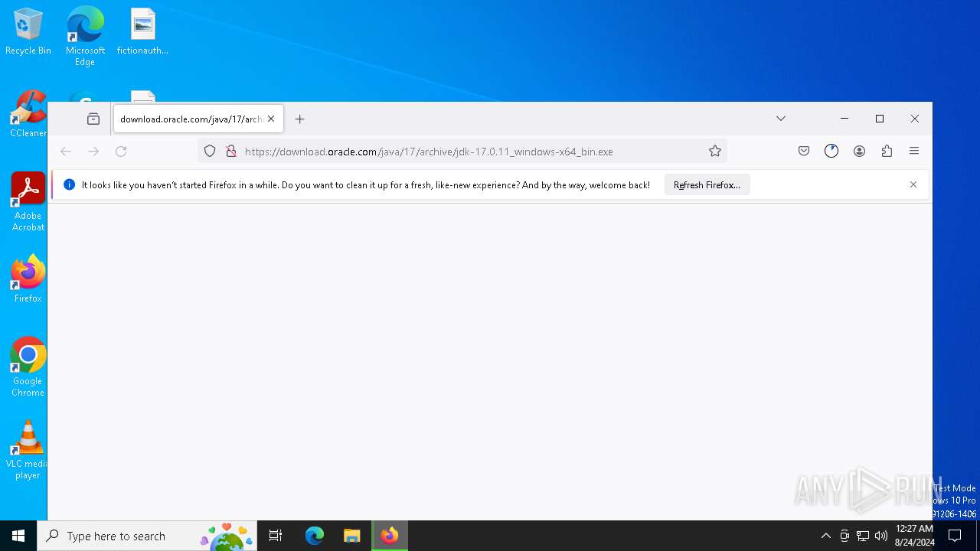Open tracking protection shield icon

pyautogui.click(x=210, y=152)
